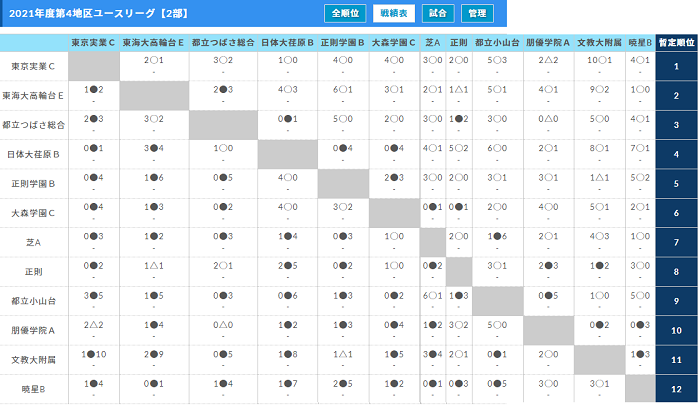Select row label 文教大附属
This screenshot has height=406, width=700.
(33, 360)
